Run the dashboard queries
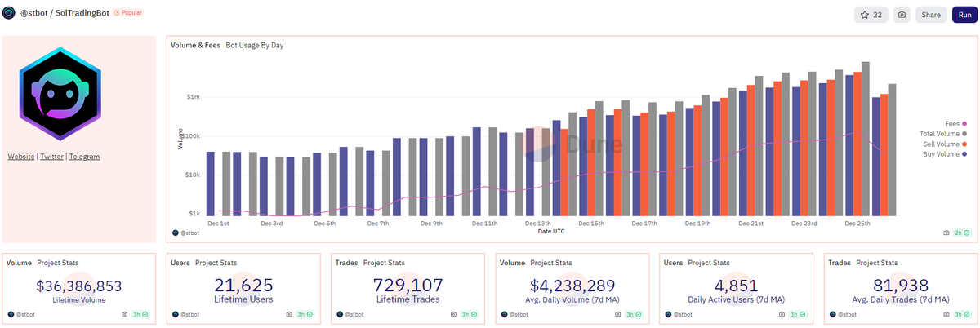This screenshot has width=980, height=328. click(964, 15)
